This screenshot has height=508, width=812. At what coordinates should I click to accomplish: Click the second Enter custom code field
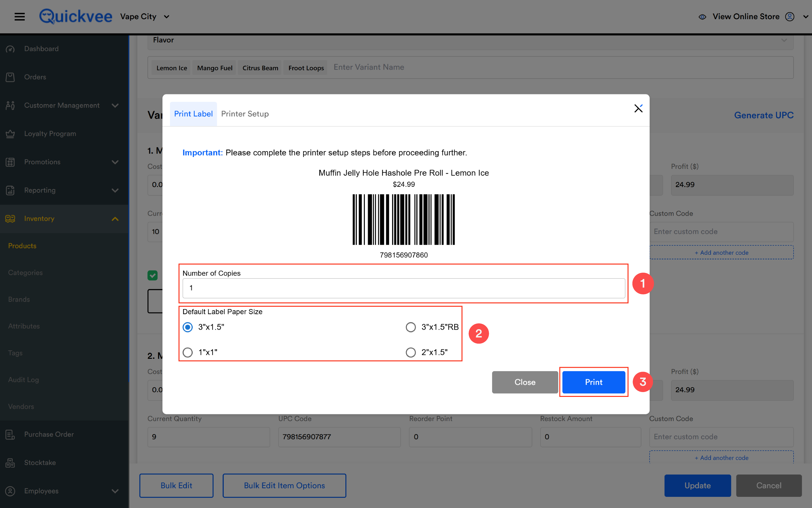point(721,437)
